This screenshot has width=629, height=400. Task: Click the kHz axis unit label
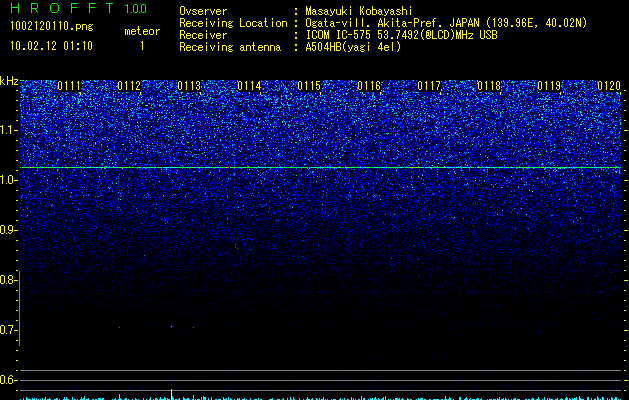coord(9,81)
